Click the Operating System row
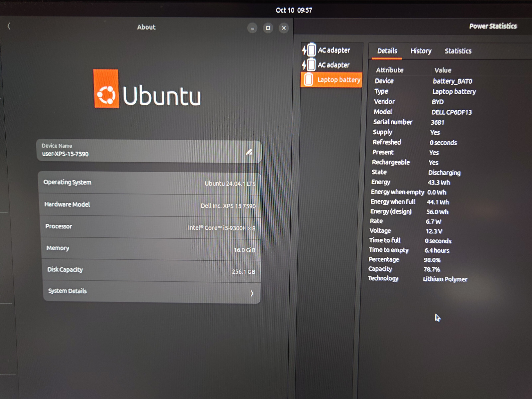This screenshot has width=532, height=399. 150,183
